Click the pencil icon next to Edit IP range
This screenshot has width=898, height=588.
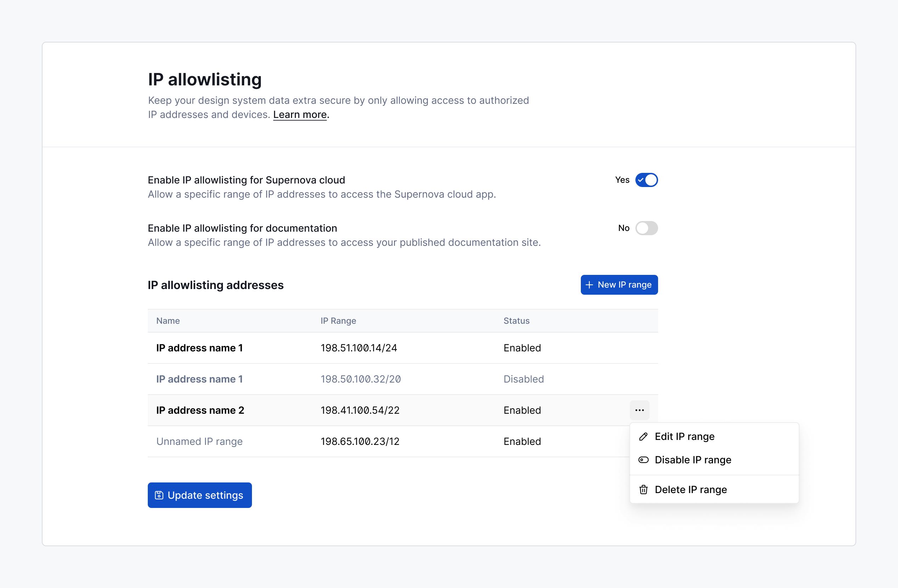(643, 436)
